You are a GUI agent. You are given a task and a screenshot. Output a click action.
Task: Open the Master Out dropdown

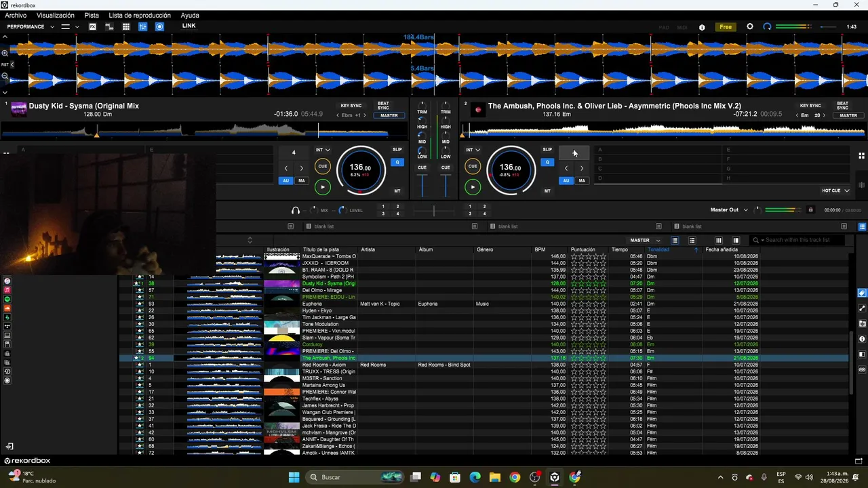pyautogui.click(x=729, y=210)
